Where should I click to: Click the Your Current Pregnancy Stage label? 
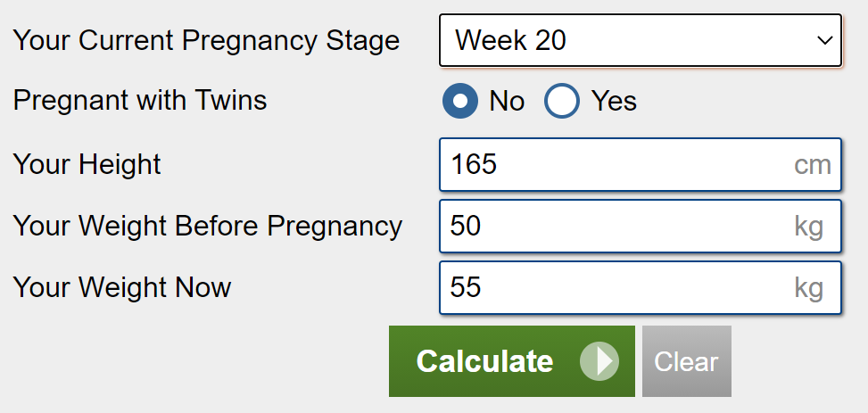click(x=206, y=41)
